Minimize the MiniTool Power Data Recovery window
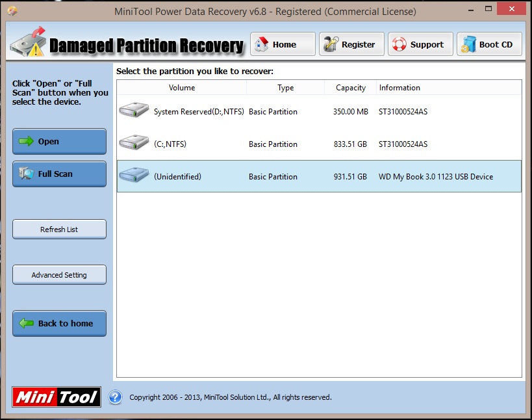 click(x=471, y=10)
